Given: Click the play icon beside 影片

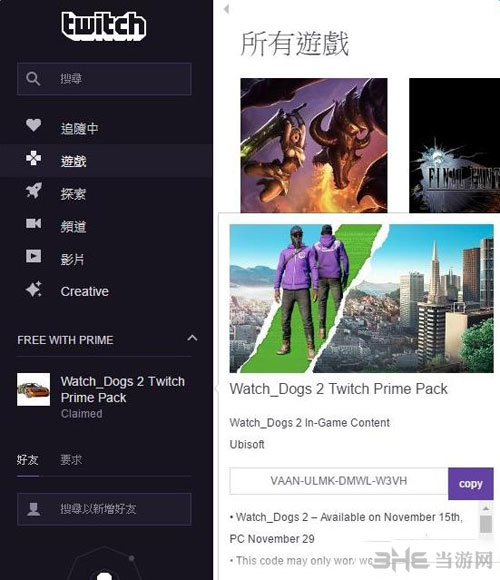Looking at the screenshot, I should point(33,256).
